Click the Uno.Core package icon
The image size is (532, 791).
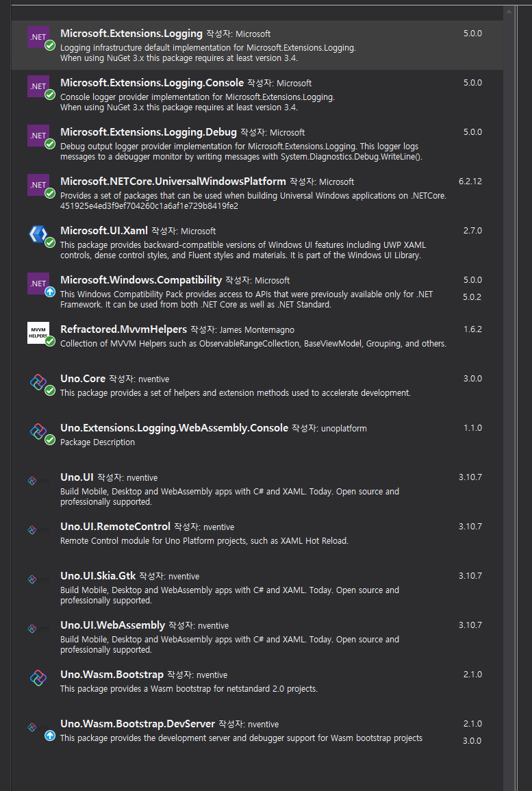[x=38, y=383]
